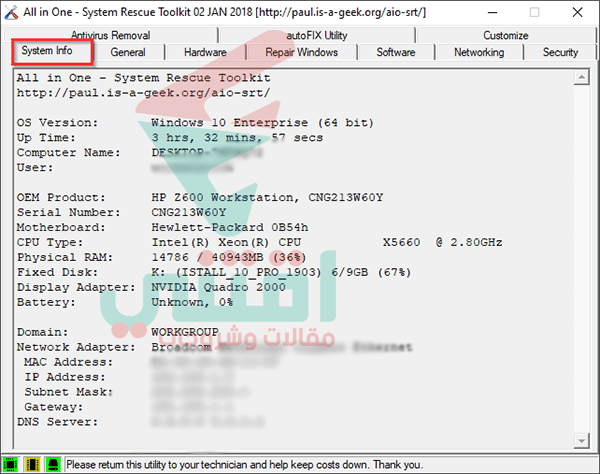Click the scroll up arrow in info pane

point(581,78)
